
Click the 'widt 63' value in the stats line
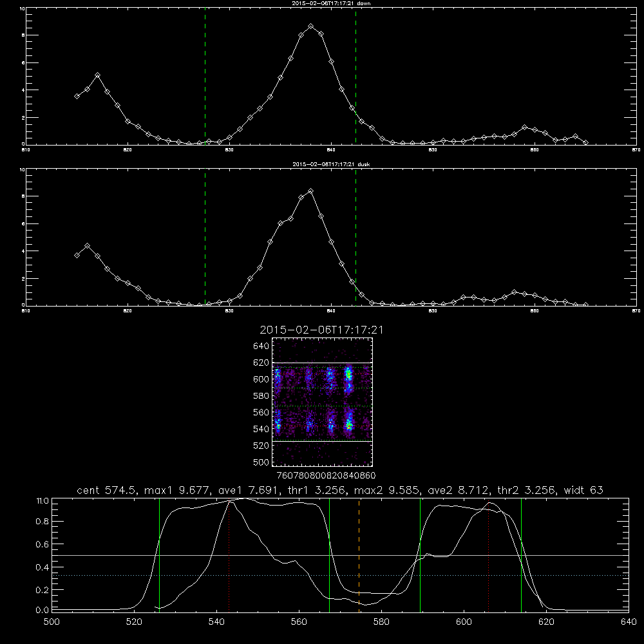tap(583, 490)
